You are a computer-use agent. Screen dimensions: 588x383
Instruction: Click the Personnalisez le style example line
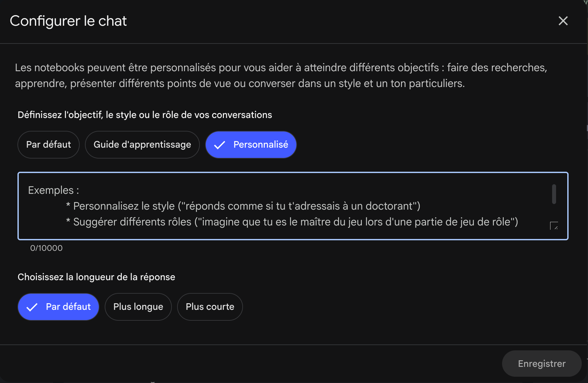(243, 206)
